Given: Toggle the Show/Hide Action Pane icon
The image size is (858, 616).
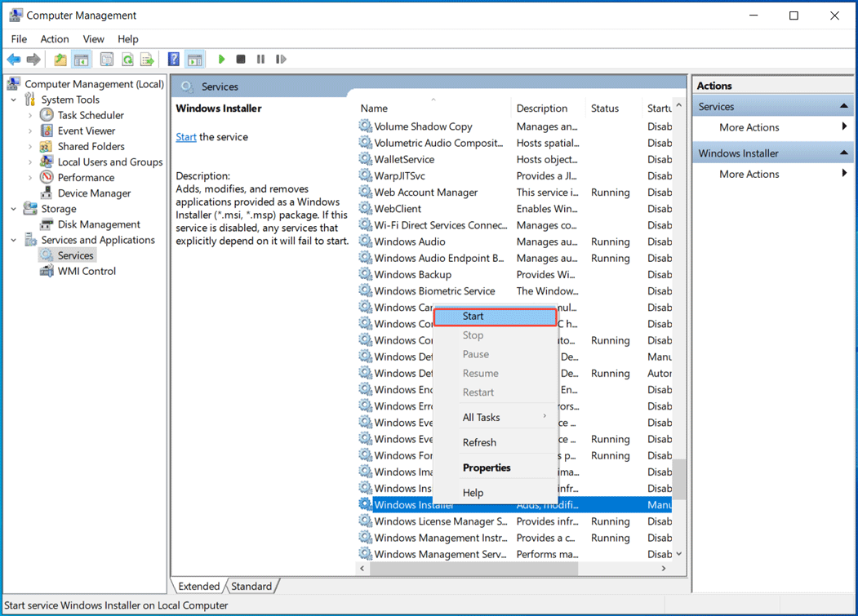Looking at the screenshot, I should tap(193, 59).
